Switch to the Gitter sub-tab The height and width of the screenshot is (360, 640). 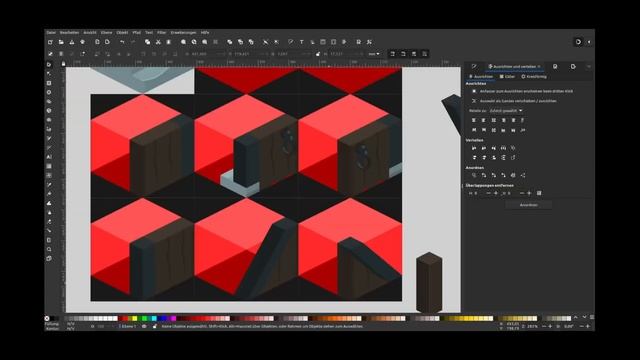coord(507,76)
